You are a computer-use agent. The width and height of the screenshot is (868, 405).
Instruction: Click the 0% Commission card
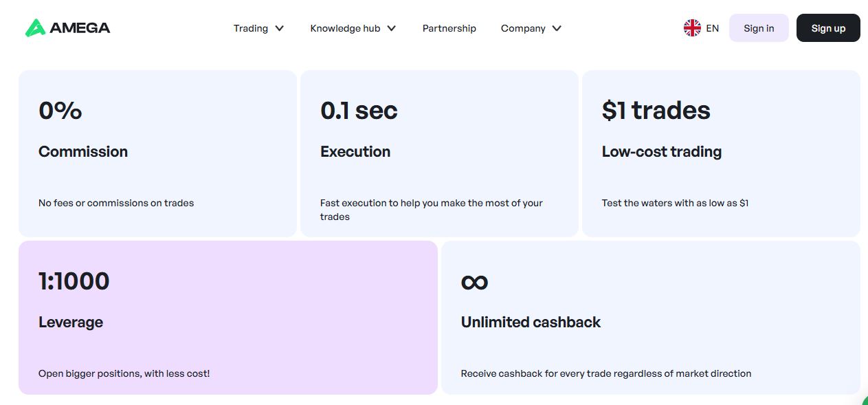157,153
